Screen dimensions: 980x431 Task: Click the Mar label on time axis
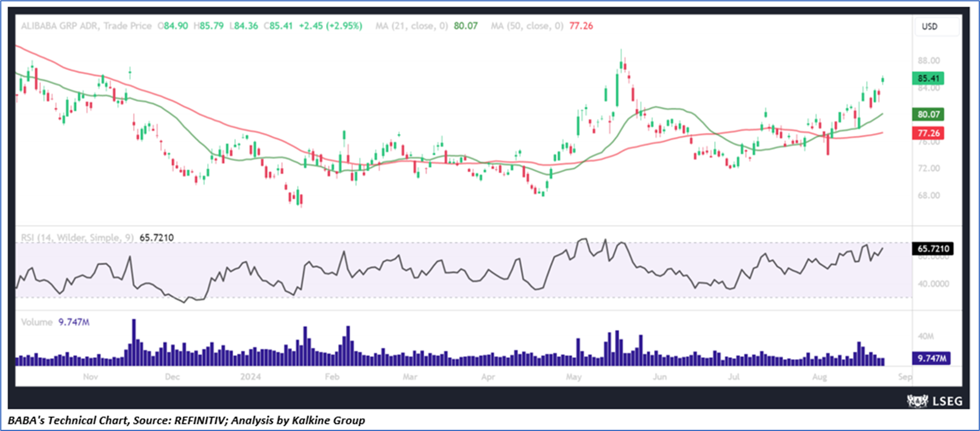pyautogui.click(x=410, y=377)
